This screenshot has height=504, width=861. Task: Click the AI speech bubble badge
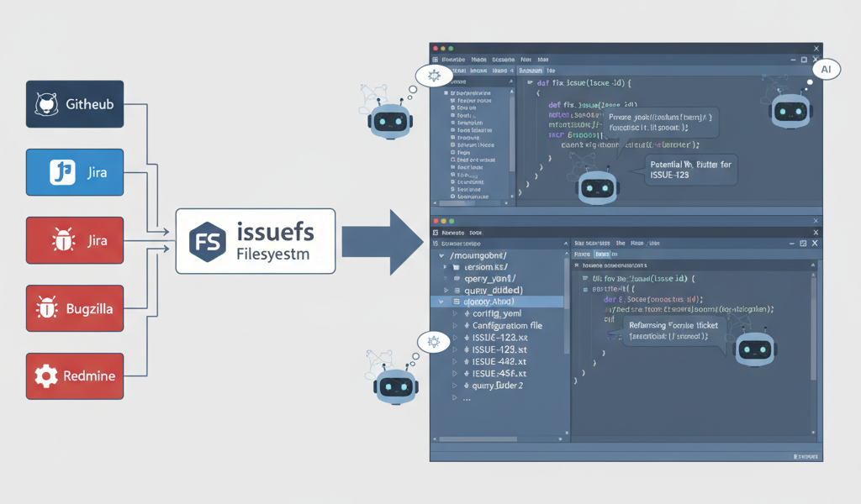click(x=826, y=71)
